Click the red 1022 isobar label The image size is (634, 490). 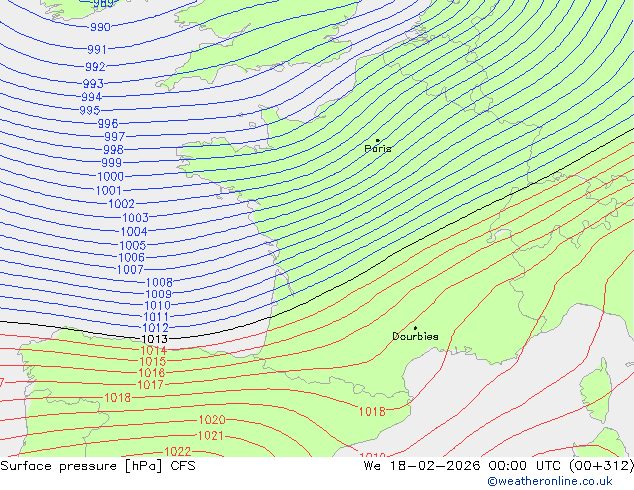point(178,451)
